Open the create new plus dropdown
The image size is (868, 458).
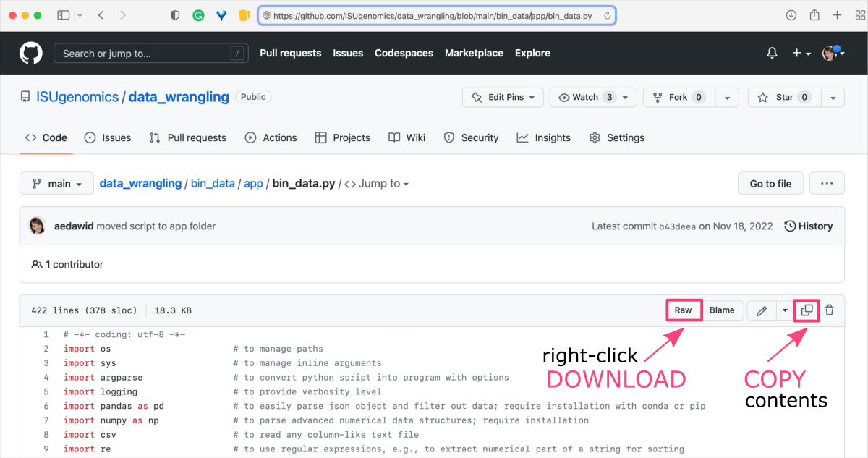(x=799, y=52)
